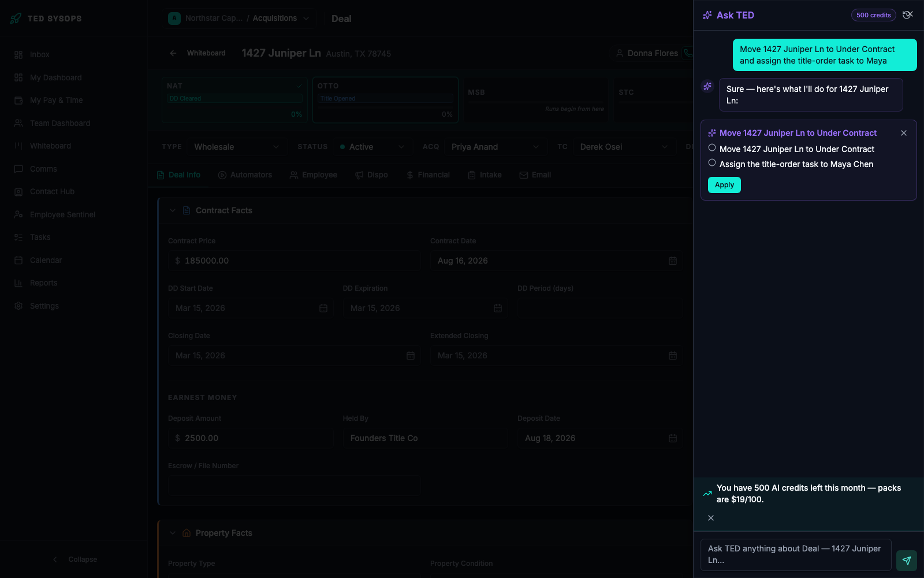Open Closing Date calendar icon

pos(411,355)
